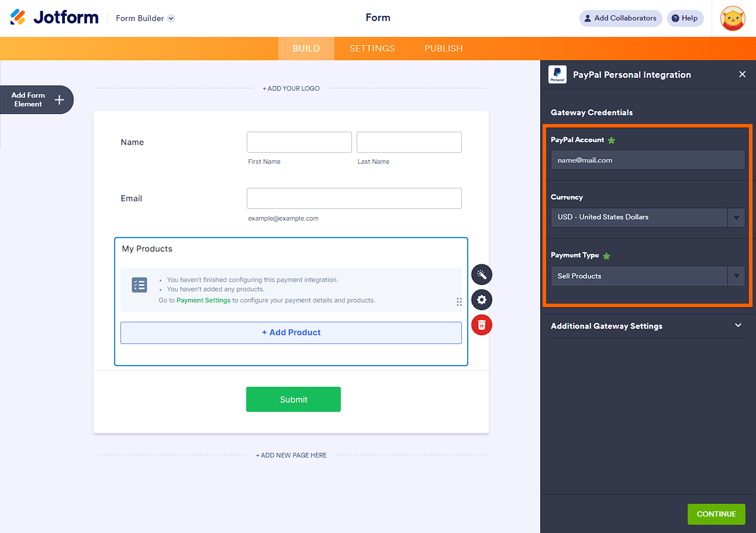Focus the Email input field

coord(354,198)
